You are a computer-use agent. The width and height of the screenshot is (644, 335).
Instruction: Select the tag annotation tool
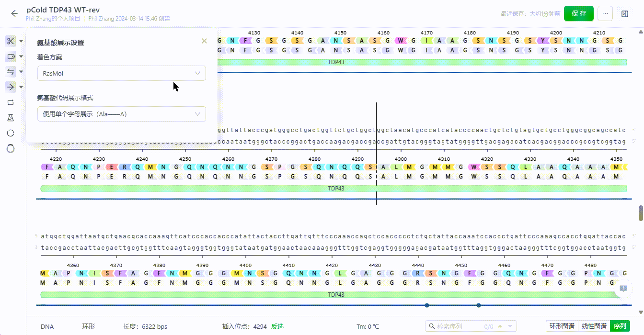pyautogui.click(x=11, y=56)
